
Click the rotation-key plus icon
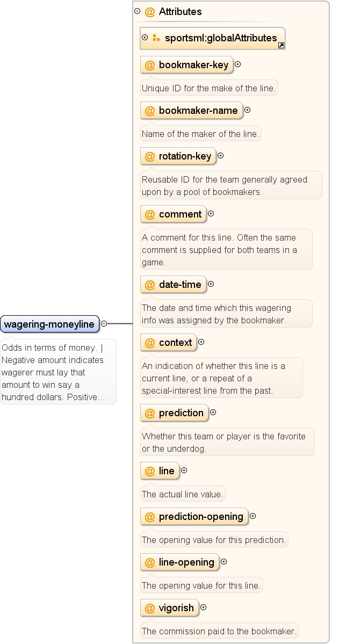coord(220,156)
